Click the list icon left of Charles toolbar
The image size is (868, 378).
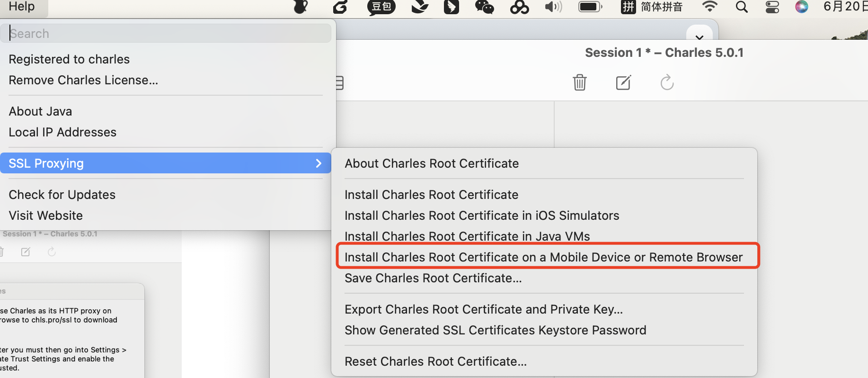click(339, 83)
